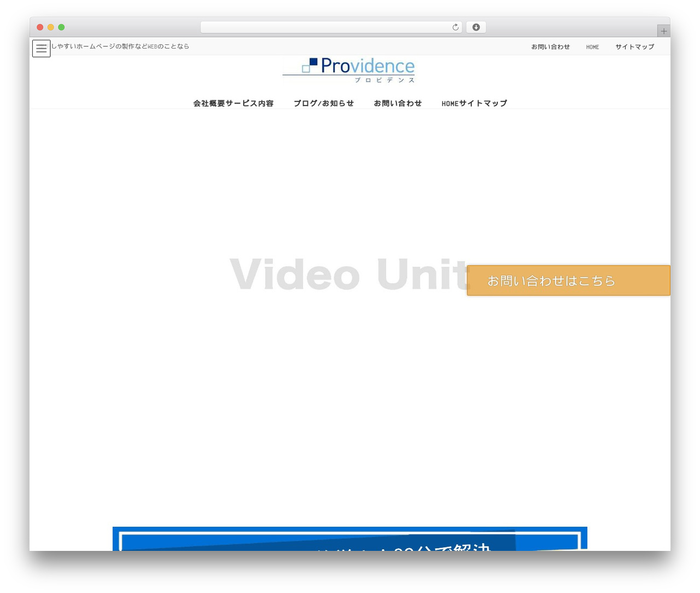Open HOME link in top bar

click(592, 47)
